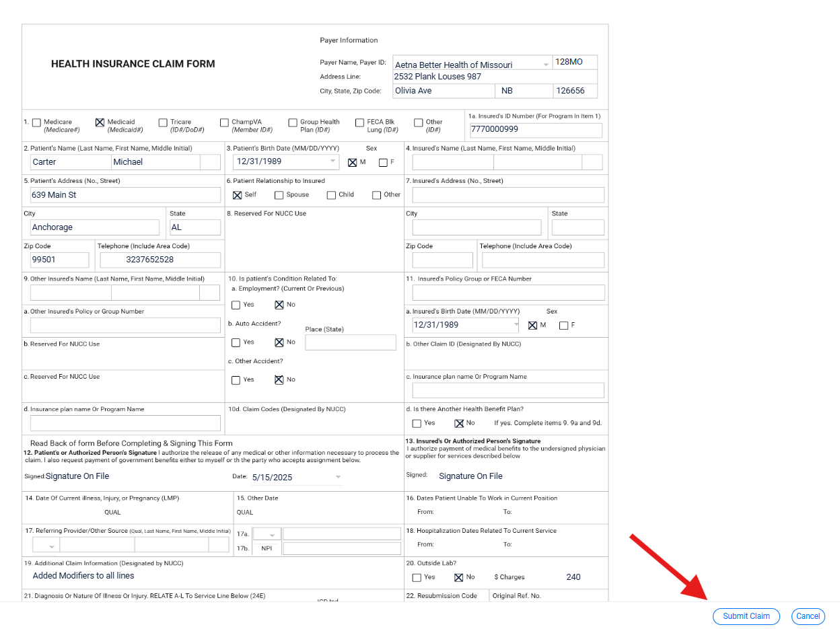Click patient's address field 639 Main St
This screenshot has height=629, width=840.
[125, 195]
